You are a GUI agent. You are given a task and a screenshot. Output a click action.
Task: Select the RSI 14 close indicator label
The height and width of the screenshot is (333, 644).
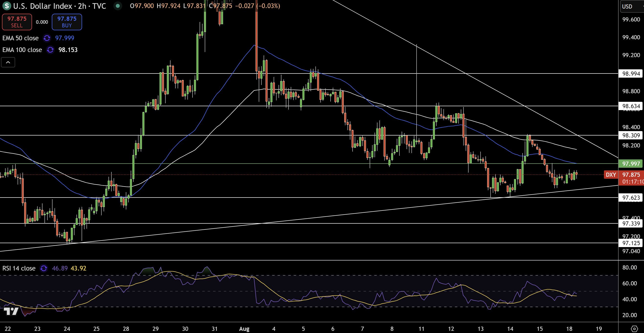(19, 268)
